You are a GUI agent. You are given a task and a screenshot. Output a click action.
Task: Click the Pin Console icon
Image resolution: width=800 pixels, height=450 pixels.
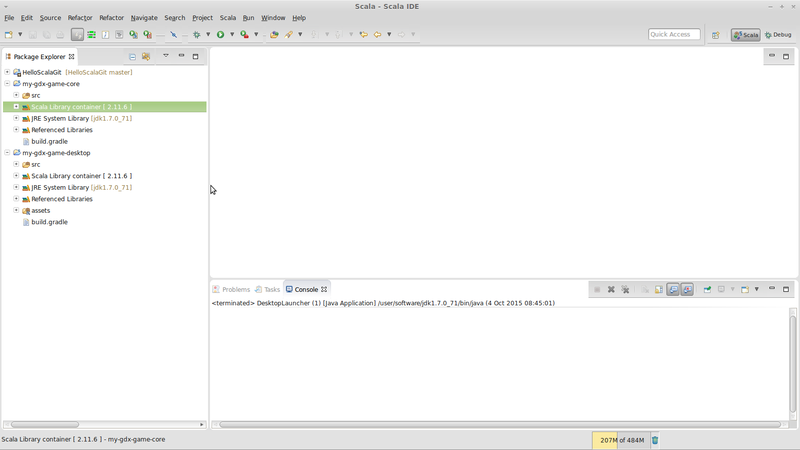pos(707,289)
